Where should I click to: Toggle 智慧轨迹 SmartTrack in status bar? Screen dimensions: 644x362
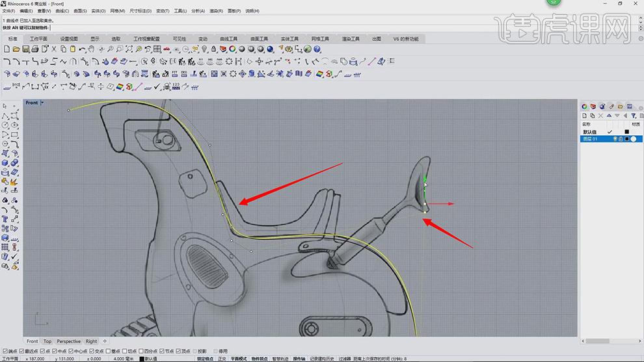tap(280, 359)
